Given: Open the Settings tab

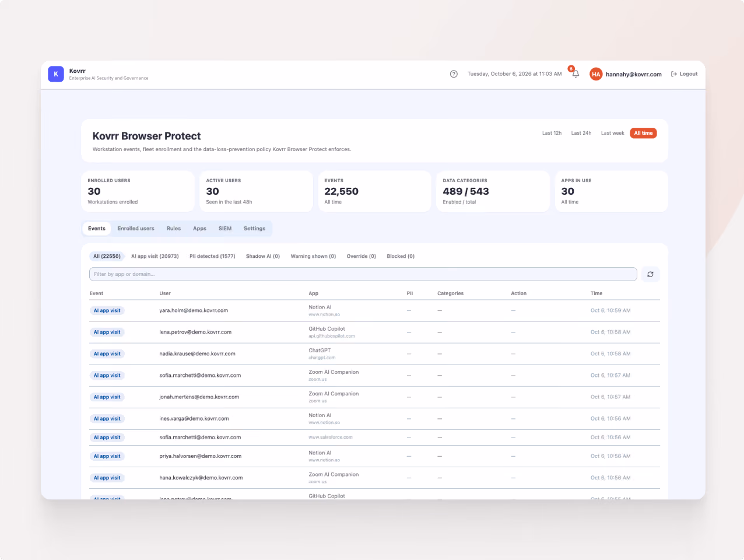Looking at the screenshot, I should [254, 229].
